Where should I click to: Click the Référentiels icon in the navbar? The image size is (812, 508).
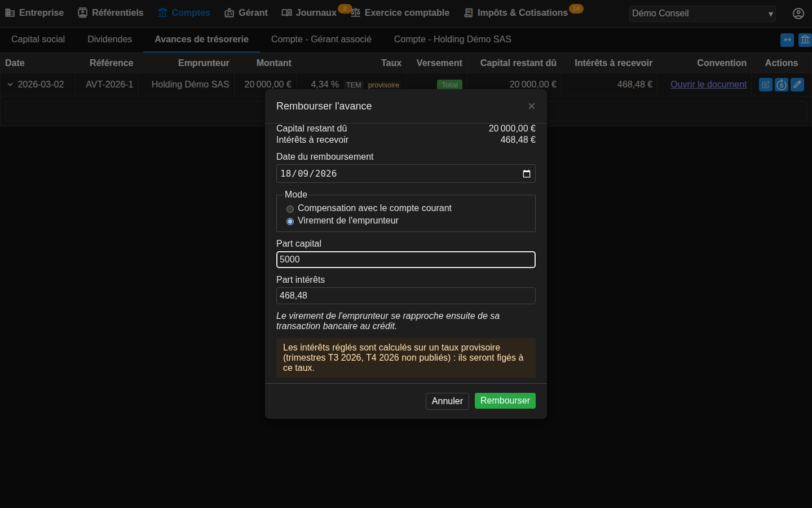pos(83,12)
